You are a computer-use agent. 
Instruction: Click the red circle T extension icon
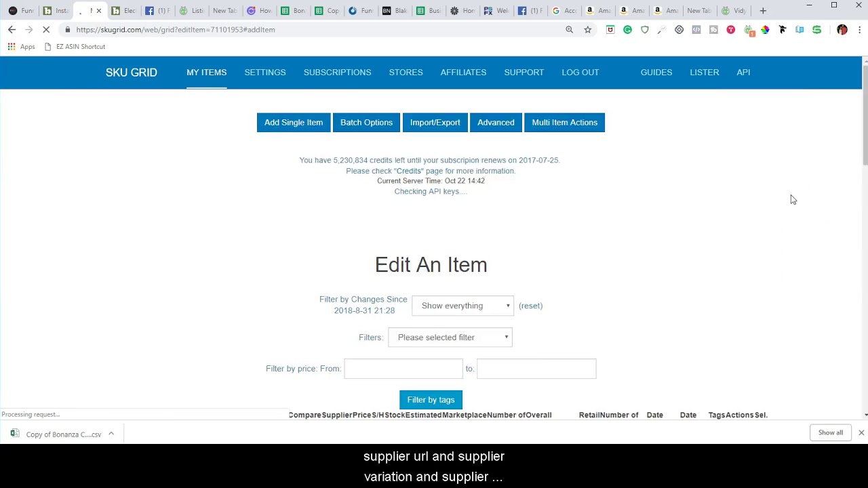pos(731,30)
